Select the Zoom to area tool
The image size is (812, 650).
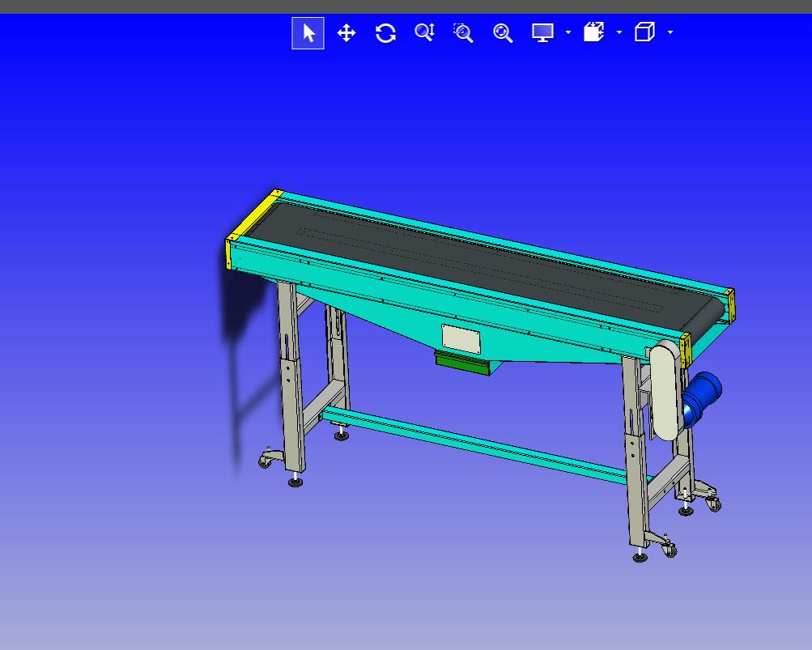[463, 32]
